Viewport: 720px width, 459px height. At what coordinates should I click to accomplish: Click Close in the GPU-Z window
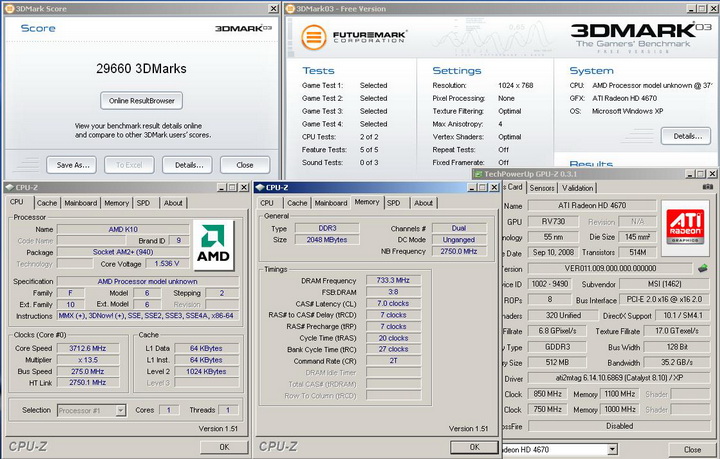[692, 450]
